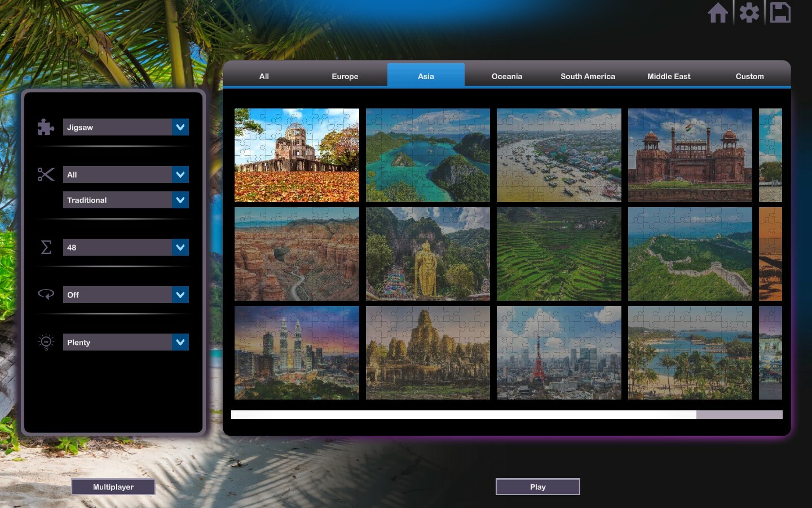Switch to the Oceania tab
The height and width of the screenshot is (508, 812).
[x=506, y=76]
